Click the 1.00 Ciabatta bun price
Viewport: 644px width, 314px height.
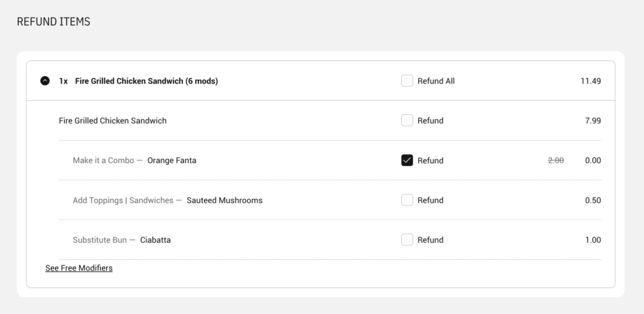(x=592, y=240)
